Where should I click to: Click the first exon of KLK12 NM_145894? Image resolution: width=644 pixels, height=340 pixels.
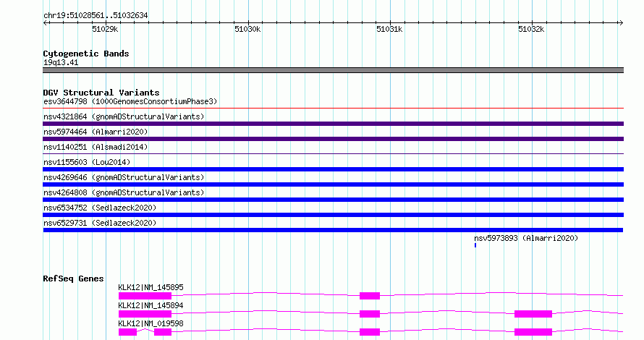click(145, 314)
